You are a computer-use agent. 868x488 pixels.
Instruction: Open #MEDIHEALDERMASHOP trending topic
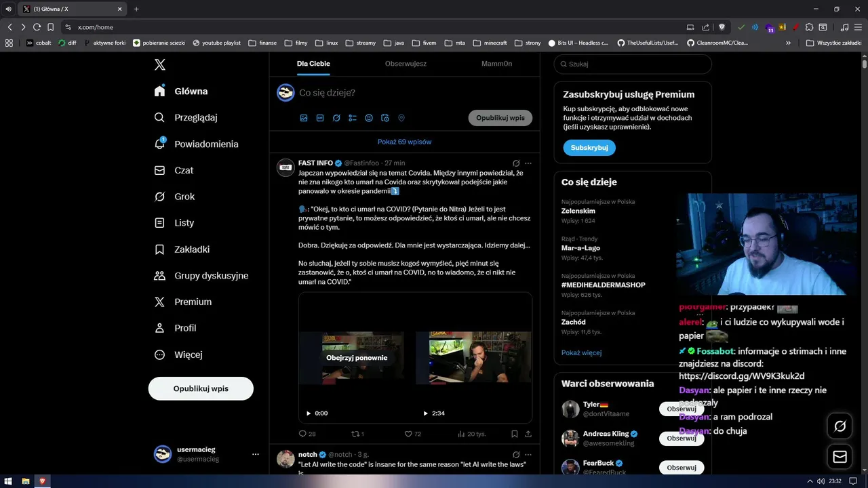(x=604, y=285)
